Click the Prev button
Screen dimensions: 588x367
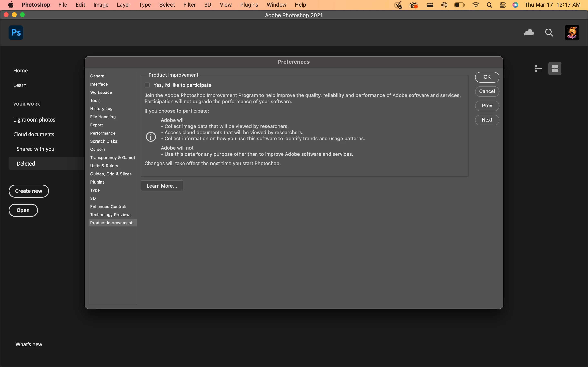[x=487, y=106]
